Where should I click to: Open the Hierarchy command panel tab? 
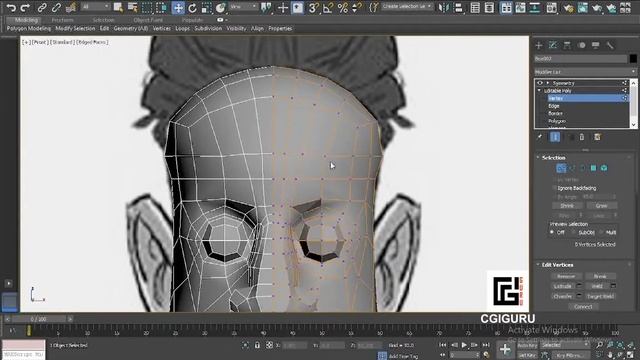pos(567,45)
